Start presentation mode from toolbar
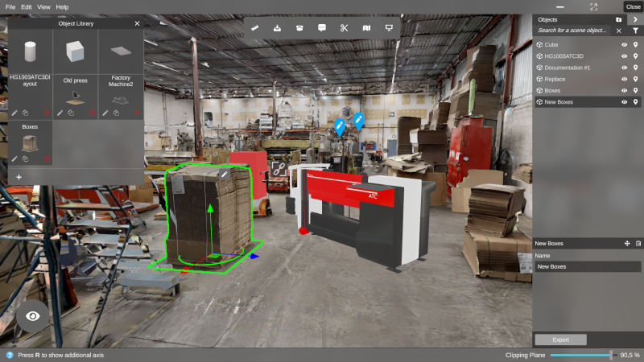The width and height of the screenshot is (644, 362). tap(389, 28)
